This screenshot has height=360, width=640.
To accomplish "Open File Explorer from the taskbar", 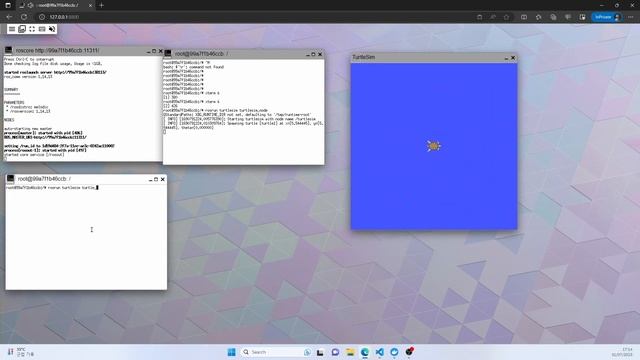I will tap(350, 352).
